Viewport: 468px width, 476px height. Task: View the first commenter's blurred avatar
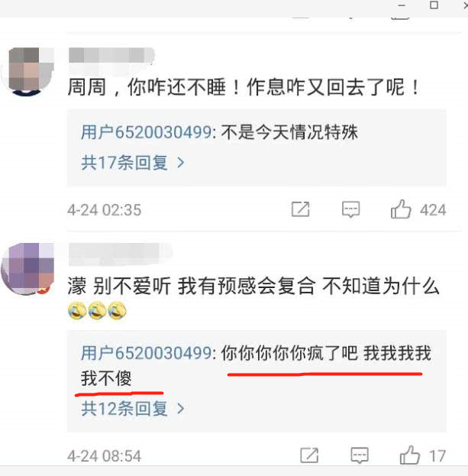point(27,71)
